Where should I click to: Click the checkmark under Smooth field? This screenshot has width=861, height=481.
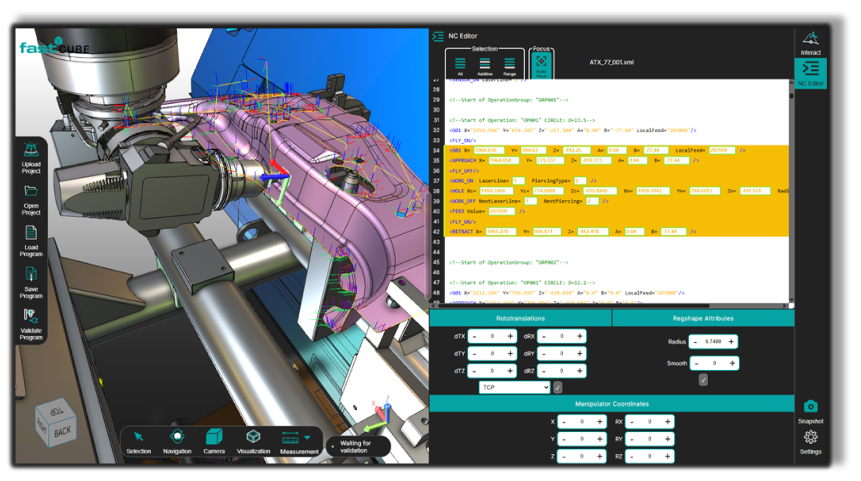coord(703,380)
